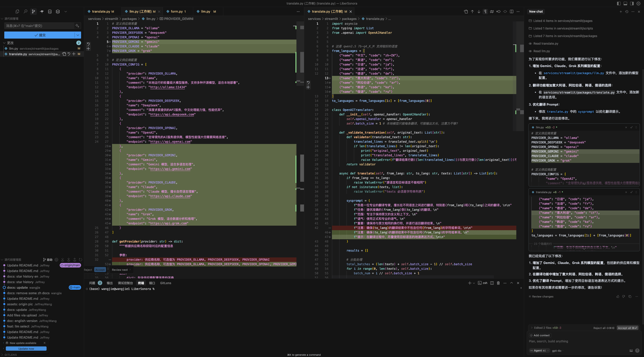The width and height of the screenshot is (644, 357).
Task: Open commit options dropdown arrow
Action: click(78, 35)
